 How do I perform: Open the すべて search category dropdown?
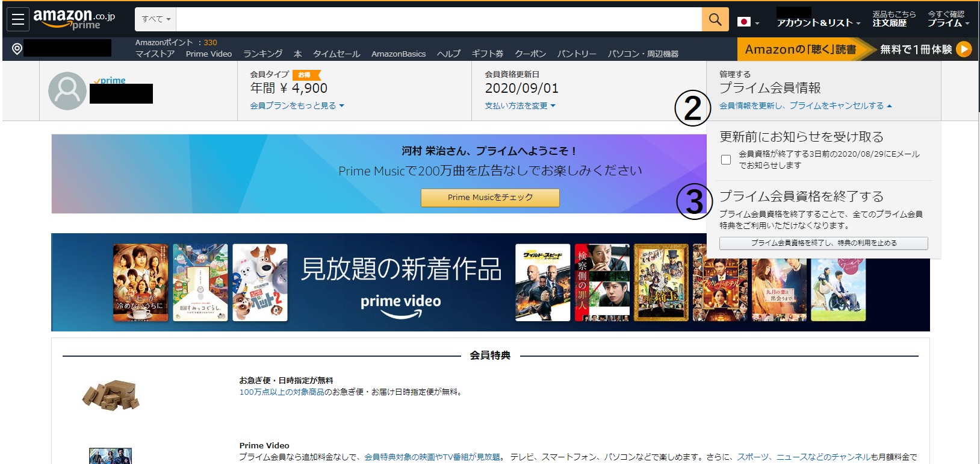(x=155, y=19)
